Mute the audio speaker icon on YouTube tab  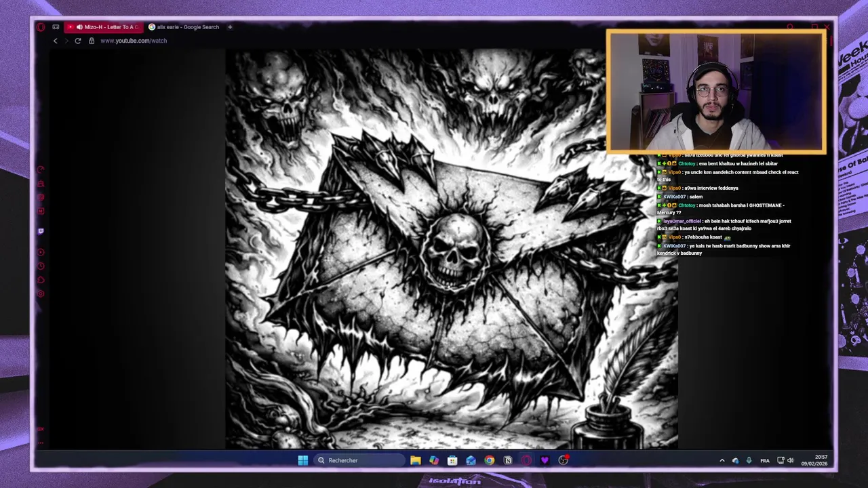[79, 27]
